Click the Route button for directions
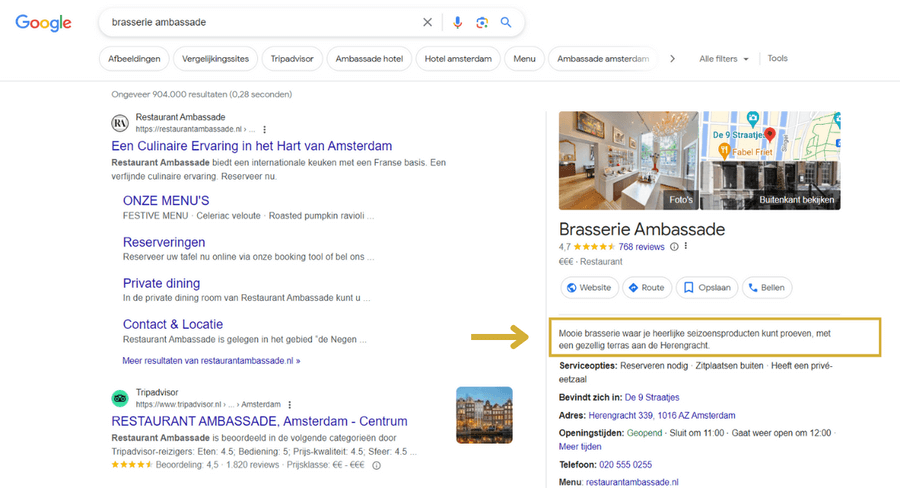Viewport: 900px width, 488px height. click(x=646, y=288)
